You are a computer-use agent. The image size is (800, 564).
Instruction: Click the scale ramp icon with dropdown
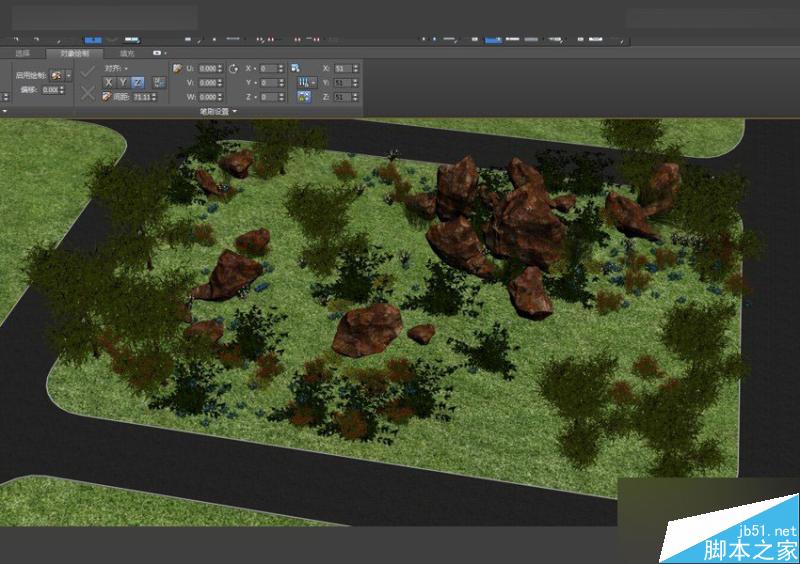click(304, 82)
